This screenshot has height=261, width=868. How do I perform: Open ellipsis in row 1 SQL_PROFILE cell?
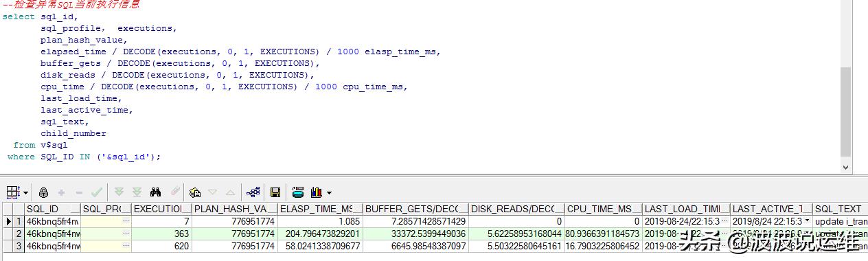click(x=125, y=221)
